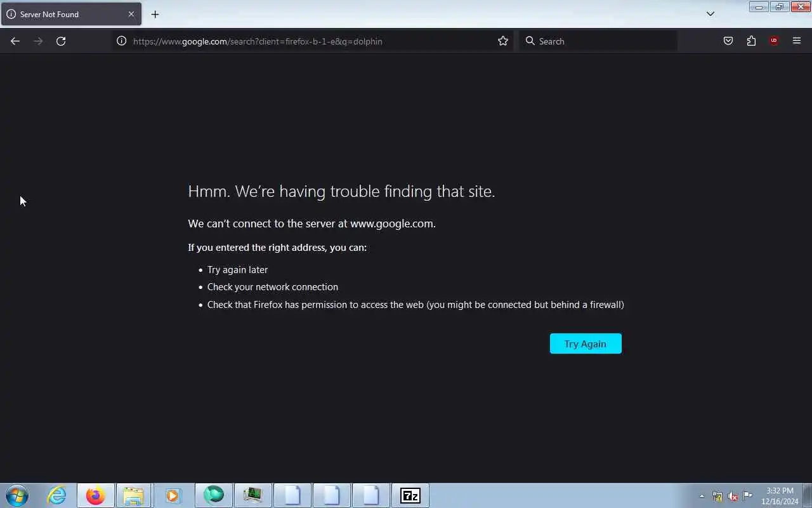Open the green globe app in taskbar

[x=214, y=495]
